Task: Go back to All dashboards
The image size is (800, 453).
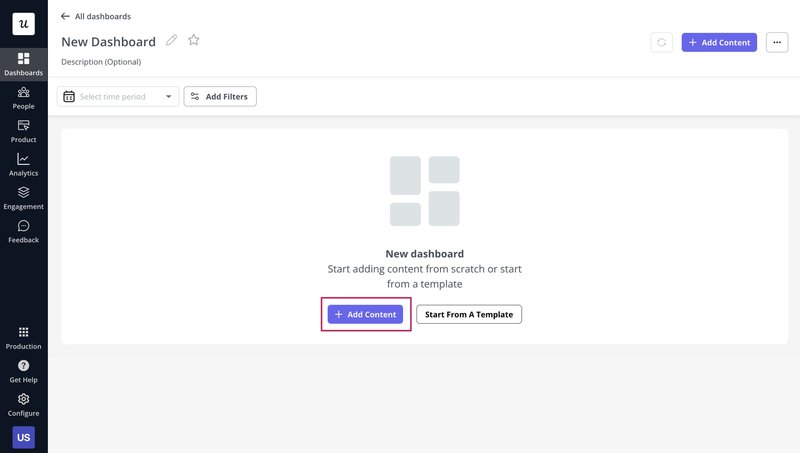Action: click(96, 16)
